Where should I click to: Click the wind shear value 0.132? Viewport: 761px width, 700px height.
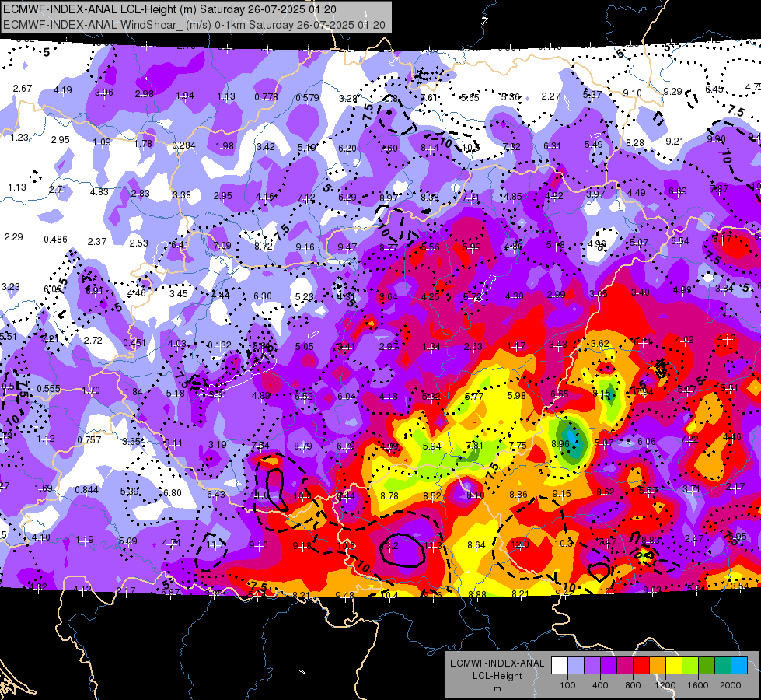[x=219, y=345]
